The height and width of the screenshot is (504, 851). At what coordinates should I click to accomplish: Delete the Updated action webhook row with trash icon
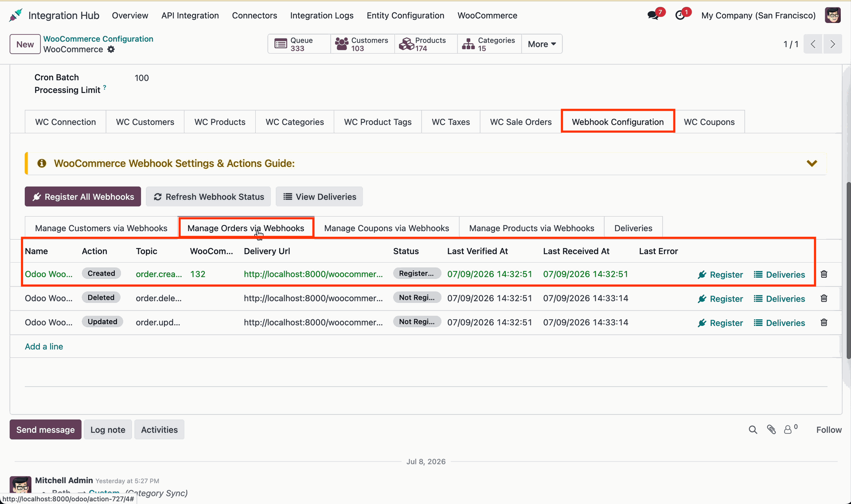pos(824,322)
